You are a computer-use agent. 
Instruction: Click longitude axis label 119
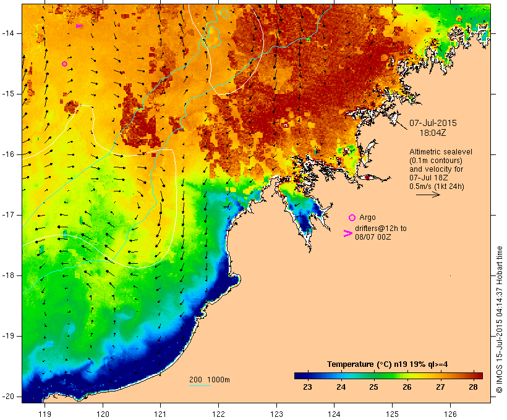[x=45, y=414]
